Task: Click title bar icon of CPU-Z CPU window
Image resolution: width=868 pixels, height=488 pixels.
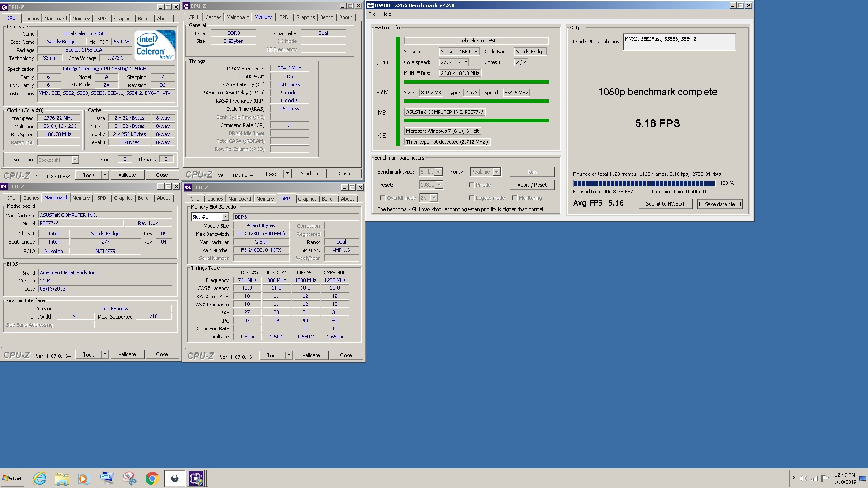Action: click(4, 7)
